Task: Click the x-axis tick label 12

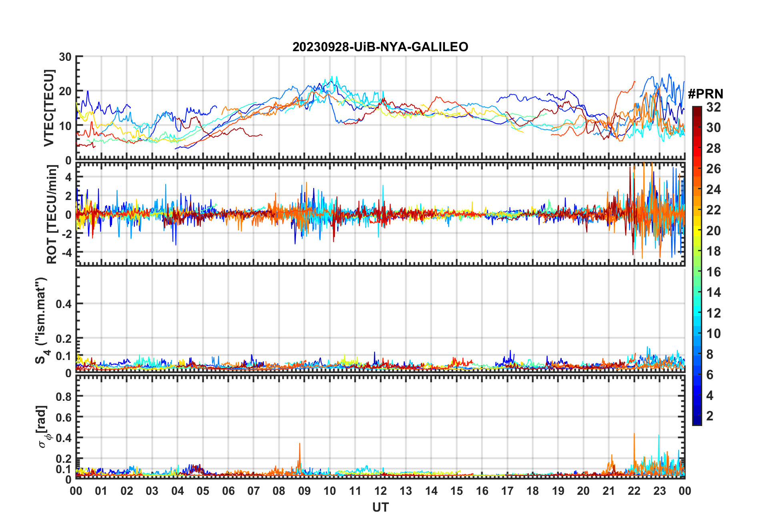Action: tap(380, 491)
